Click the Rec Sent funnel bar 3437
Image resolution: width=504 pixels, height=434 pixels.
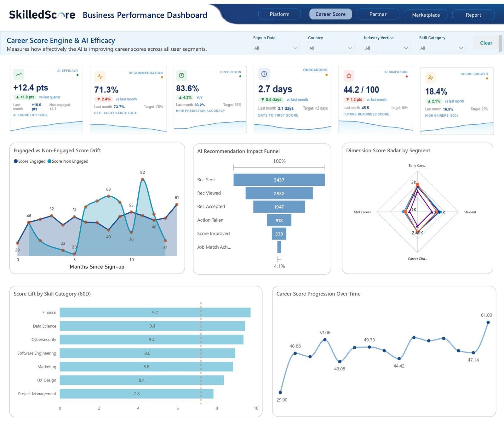point(279,180)
